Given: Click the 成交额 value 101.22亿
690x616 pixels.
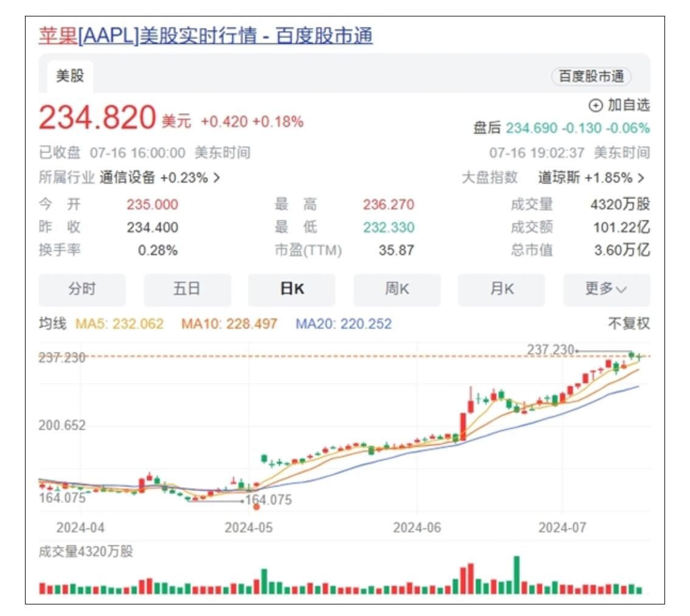Looking at the screenshot, I should (x=621, y=227).
